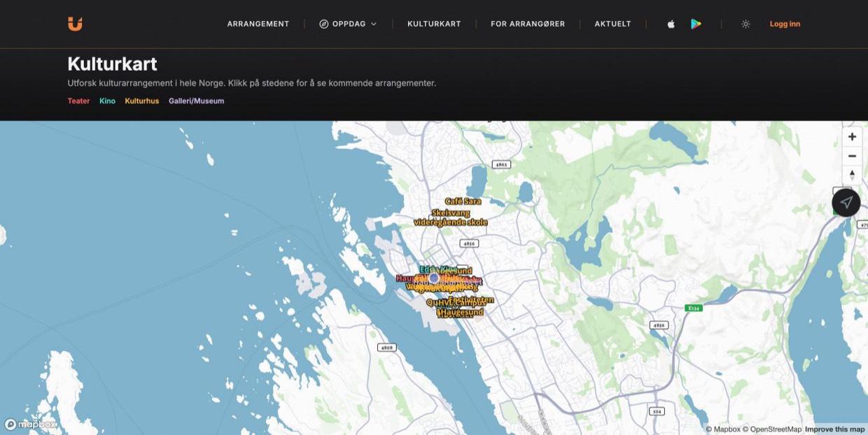Open the Google Play store icon
868x435 pixels.
coord(696,24)
